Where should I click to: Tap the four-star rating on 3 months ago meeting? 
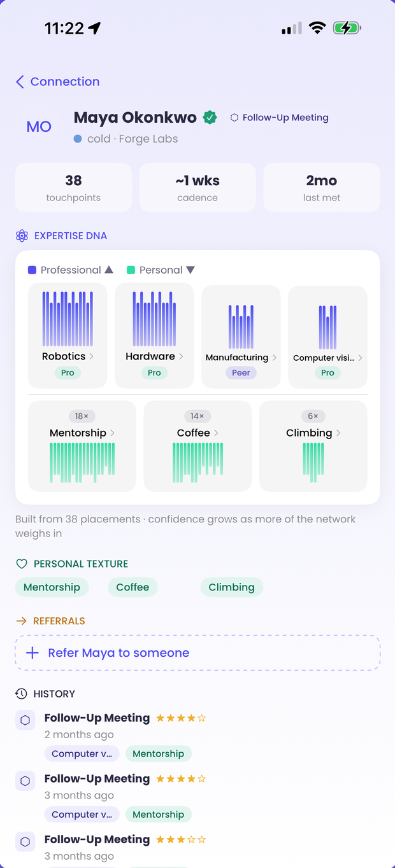tap(181, 779)
